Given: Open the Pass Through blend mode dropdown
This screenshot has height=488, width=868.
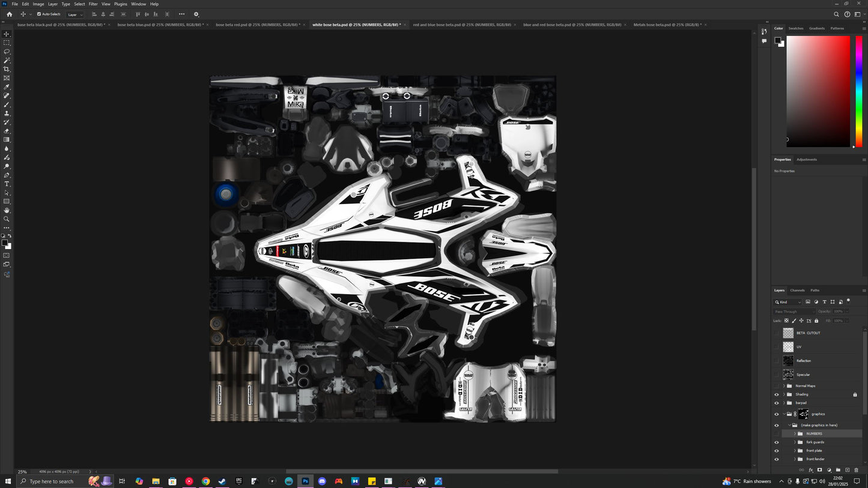Looking at the screenshot, I should tap(795, 312).
